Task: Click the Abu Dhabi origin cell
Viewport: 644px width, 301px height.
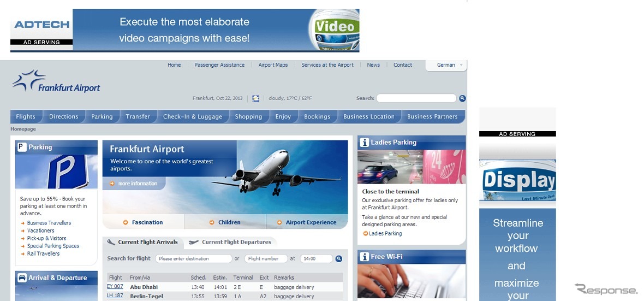Action: [144, 287]
